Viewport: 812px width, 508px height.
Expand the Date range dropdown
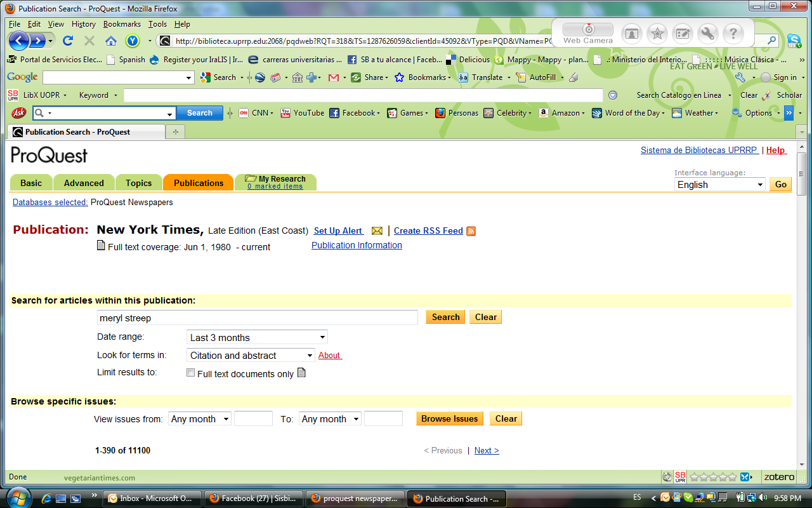(257, 338)
